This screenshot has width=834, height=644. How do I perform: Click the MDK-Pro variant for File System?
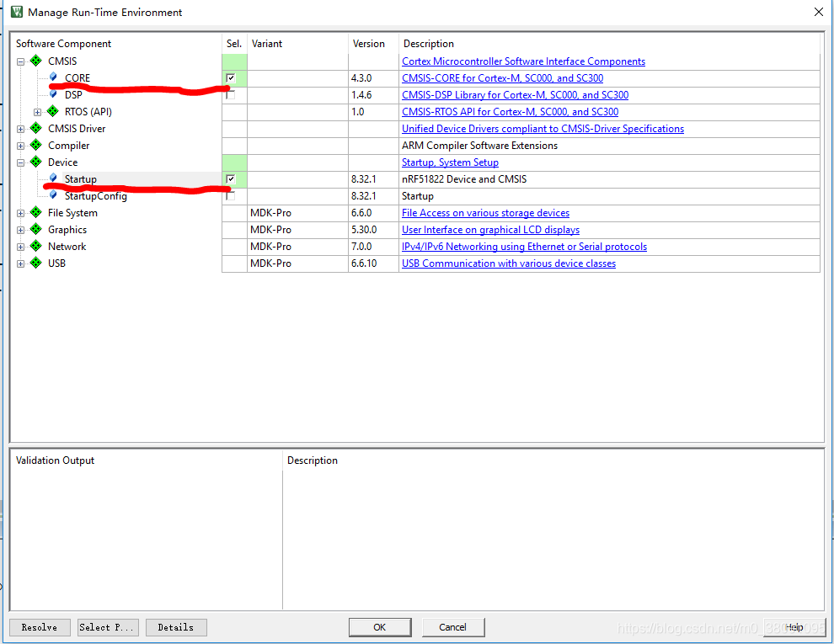click(270, 213)
